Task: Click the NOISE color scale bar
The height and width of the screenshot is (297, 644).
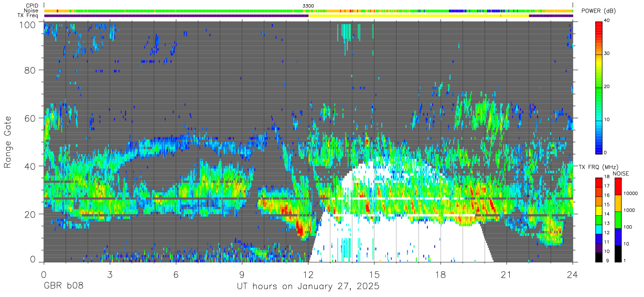Action: tap(618, 219)
